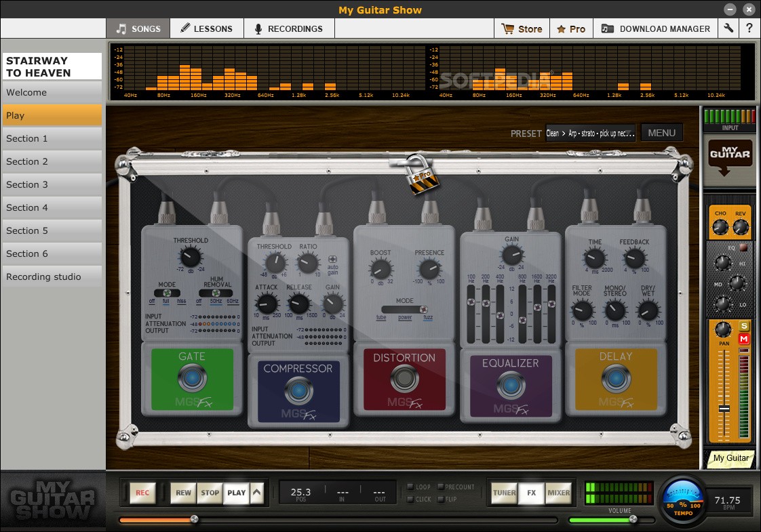Toggle Gate Mode switch

point(167,293)
